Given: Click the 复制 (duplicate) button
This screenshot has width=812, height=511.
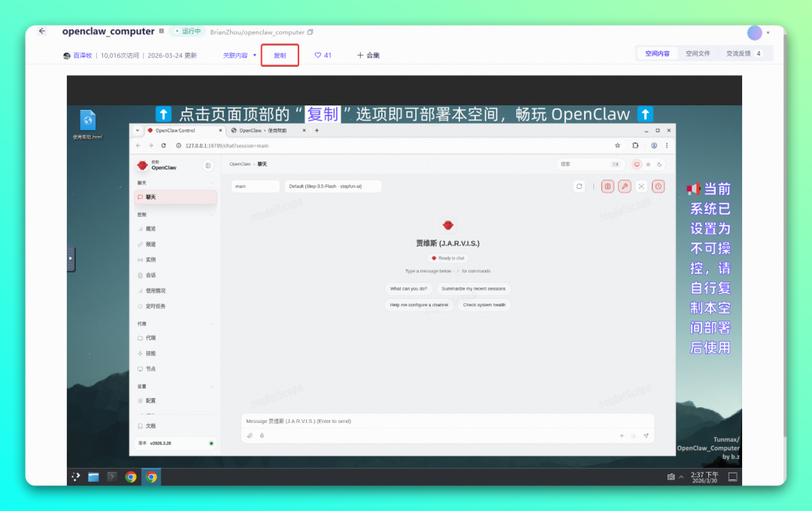Looking at the screenshot, I should tap(280, 54).
